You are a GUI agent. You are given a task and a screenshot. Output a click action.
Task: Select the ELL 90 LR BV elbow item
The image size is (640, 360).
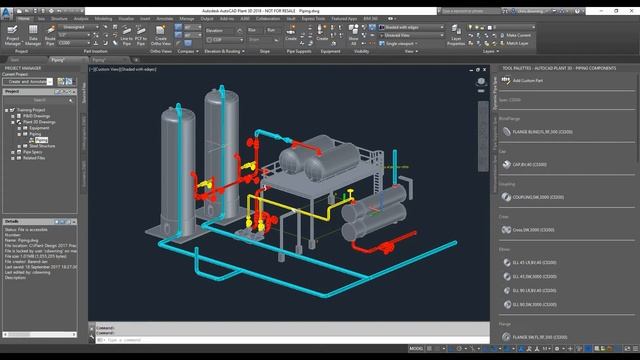pyautogui.click(x=530, y=290)
